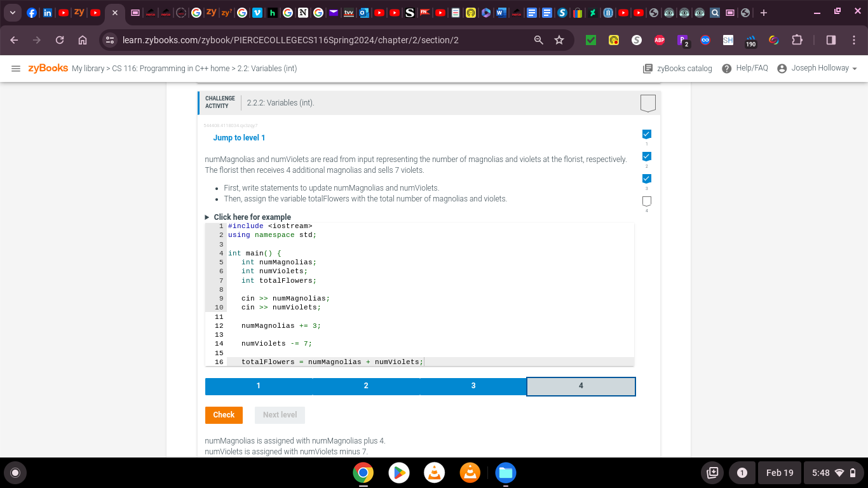
Task: Open bookmark star for current page
Action: point(559,39)
